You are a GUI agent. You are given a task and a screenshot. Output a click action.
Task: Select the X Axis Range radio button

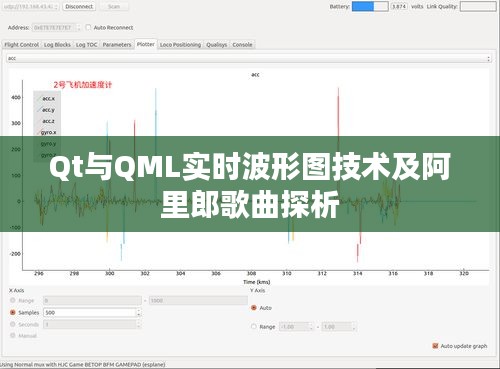click(x=13, y=300)
